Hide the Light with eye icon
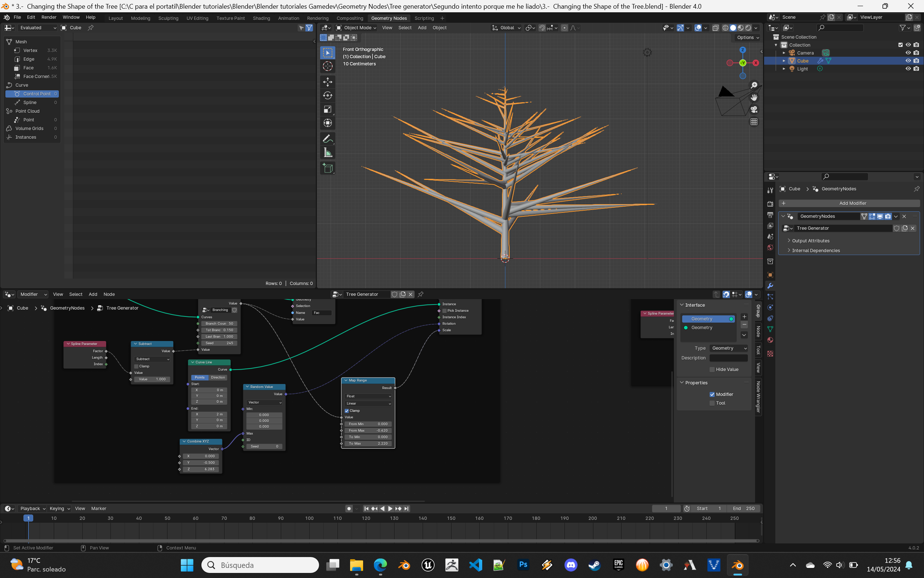Screen dimensions: 924x578 point(908,69)
